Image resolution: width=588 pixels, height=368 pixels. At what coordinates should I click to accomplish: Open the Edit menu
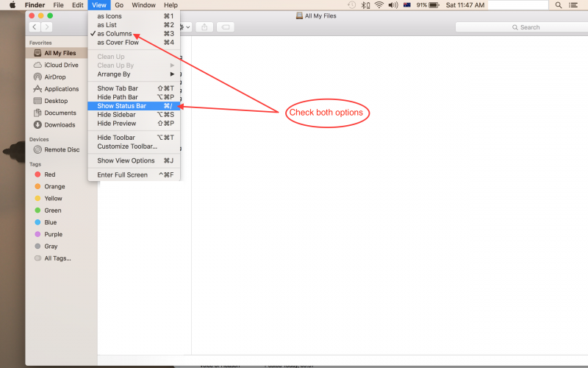78,5
